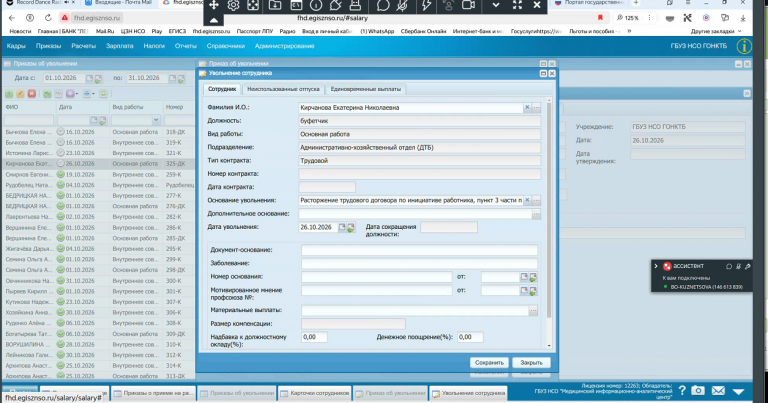Viewport: 768px width, 403px height.
Task: Open calendar picker next to Дата увольнения
Action: [342, 227]
